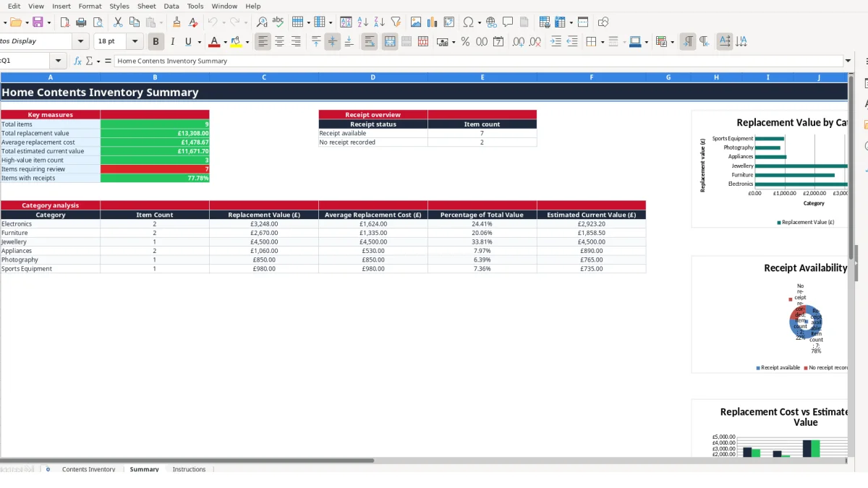Run spelling check

click(278, 22)
